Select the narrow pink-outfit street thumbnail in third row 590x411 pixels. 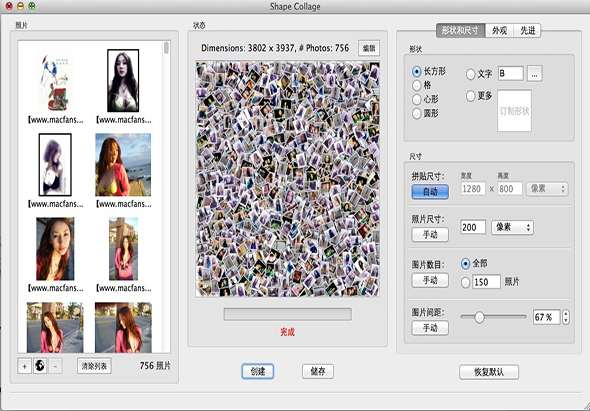click(123, 249)
